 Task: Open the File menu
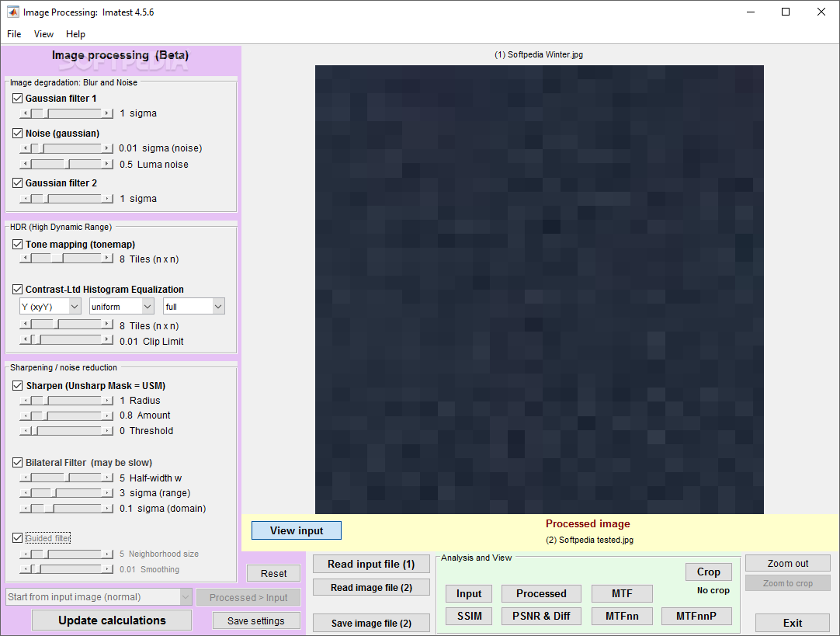14,33
